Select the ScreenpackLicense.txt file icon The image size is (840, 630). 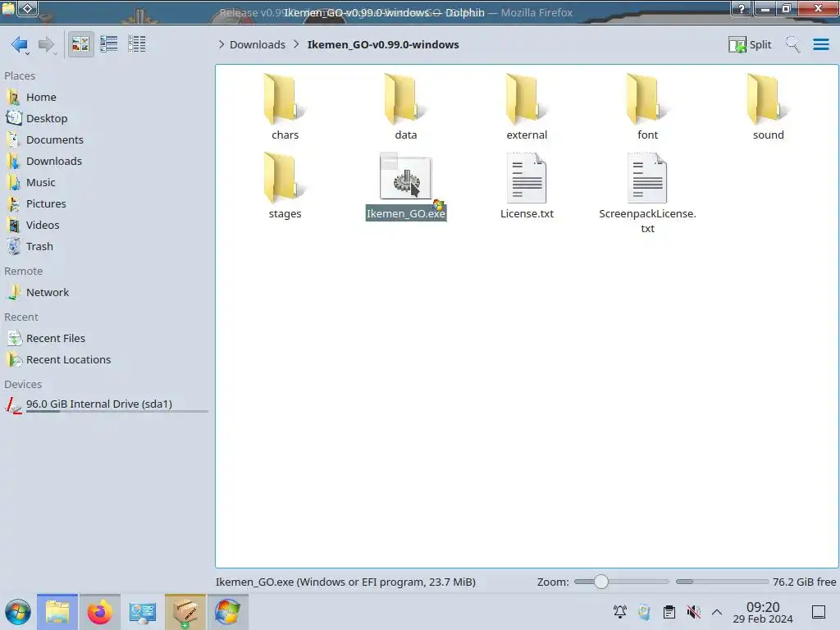tap(648, 178)
